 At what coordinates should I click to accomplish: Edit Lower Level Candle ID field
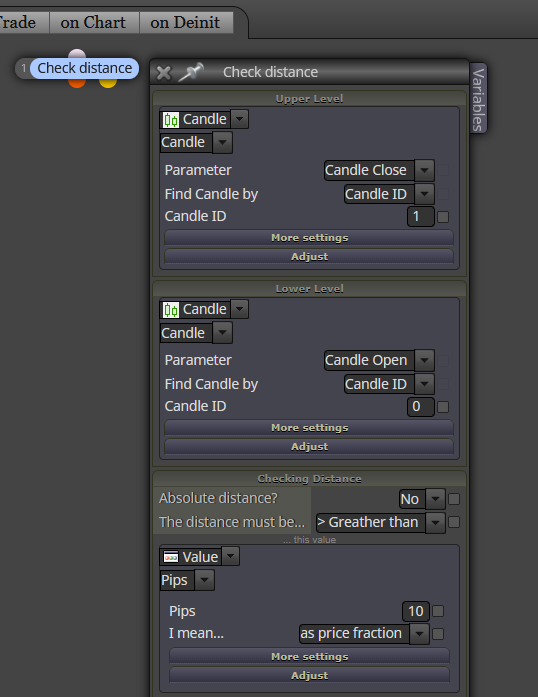[x=421, y=406]
